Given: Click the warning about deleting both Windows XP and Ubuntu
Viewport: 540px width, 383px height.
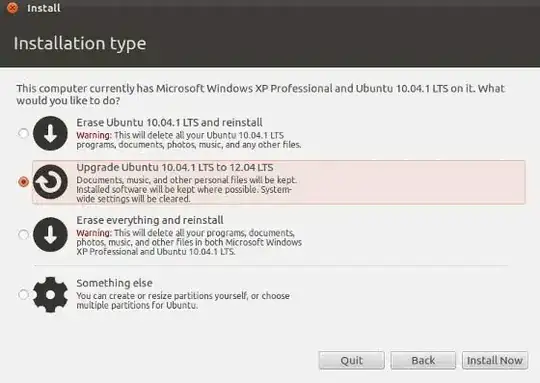Looking at the screenshot, I should (x=189, y=242).
